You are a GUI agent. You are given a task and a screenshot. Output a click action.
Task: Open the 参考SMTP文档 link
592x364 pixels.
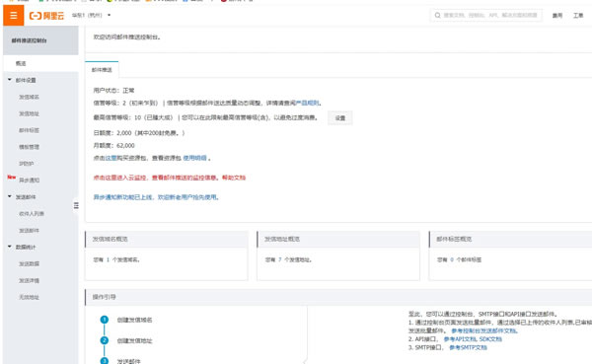coord(468,347)
